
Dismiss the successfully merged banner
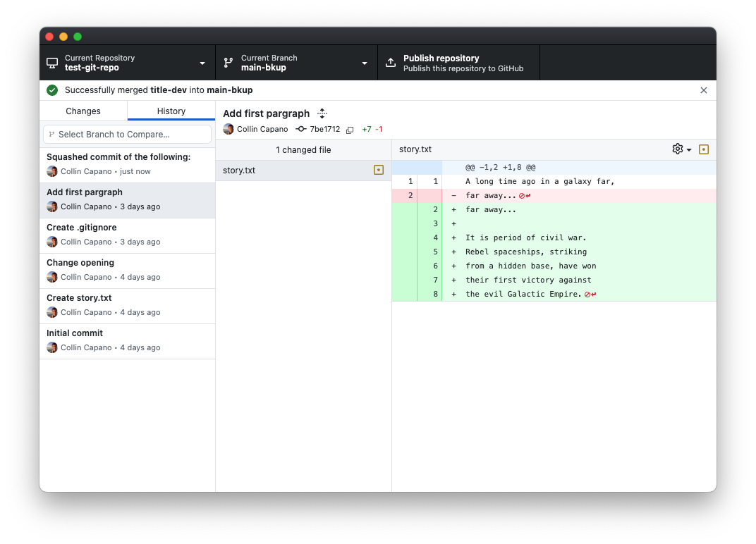[703, 90]
